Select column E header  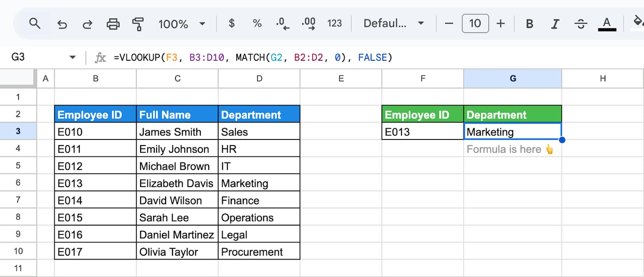341,79
